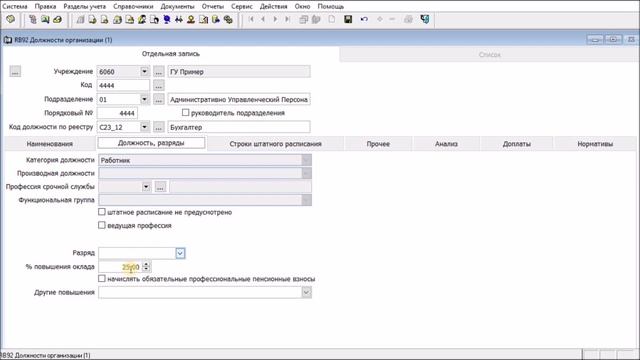The height and width of the screenshot is (360, 640).
Task: Open the Система menu
Action: tap(15, 7)
